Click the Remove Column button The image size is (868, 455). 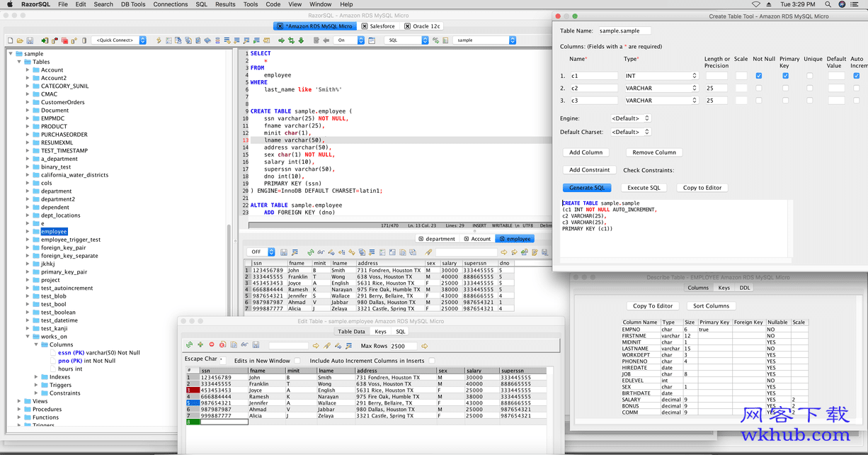click(654, 152)
